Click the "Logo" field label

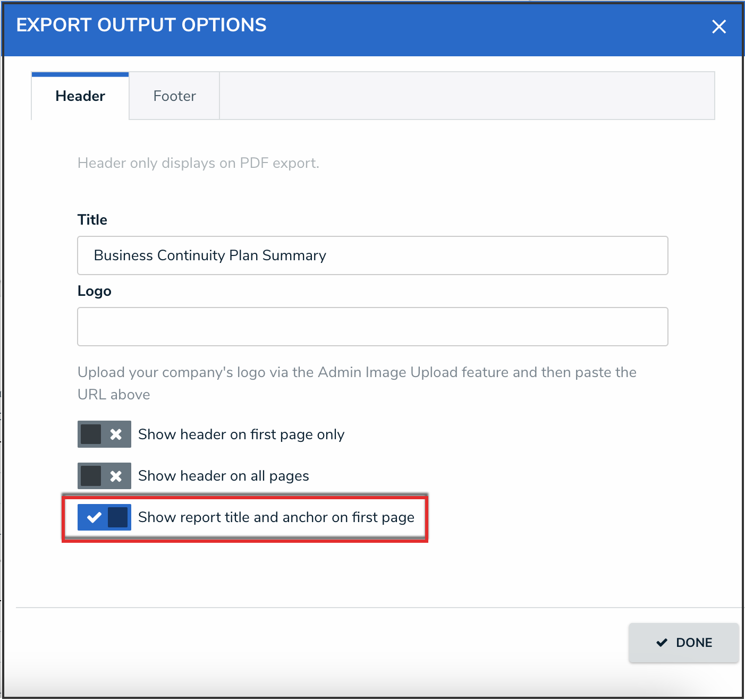click(95, 291)
